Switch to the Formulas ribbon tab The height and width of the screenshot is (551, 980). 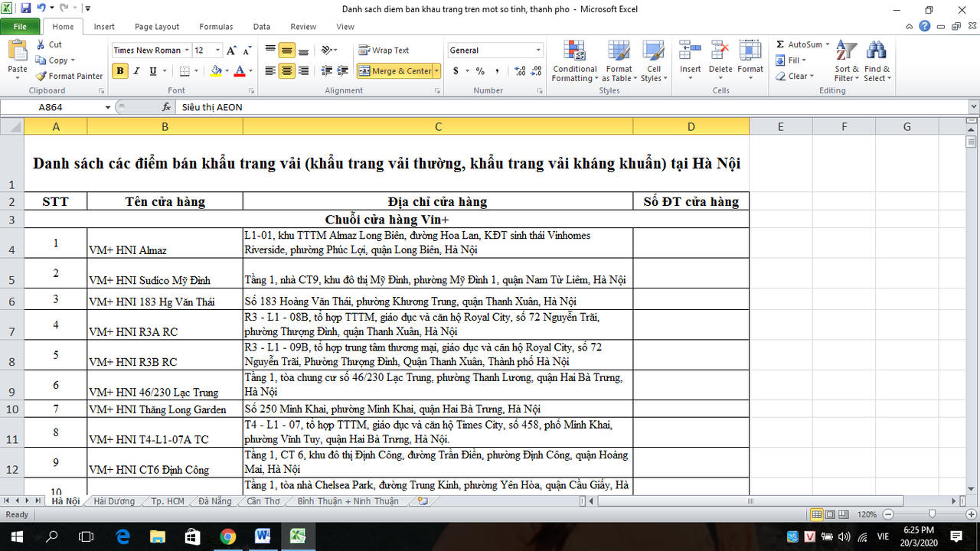pos(216,27)
